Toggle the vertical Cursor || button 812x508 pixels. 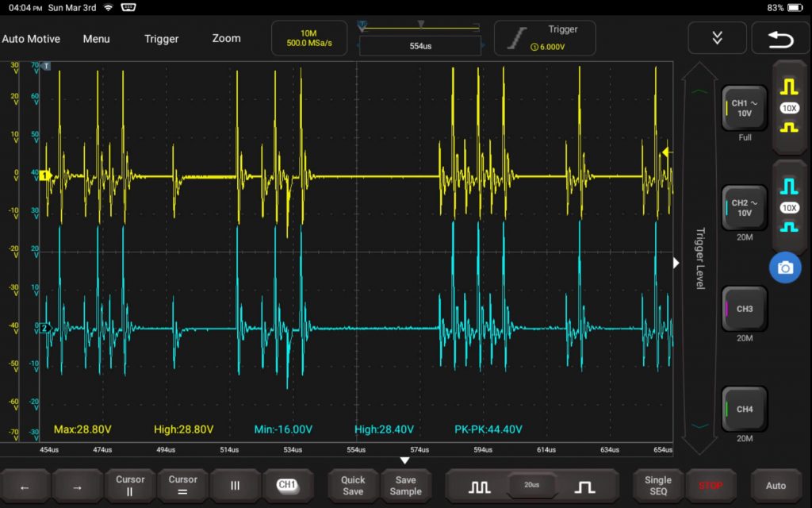tap(130, 486)
